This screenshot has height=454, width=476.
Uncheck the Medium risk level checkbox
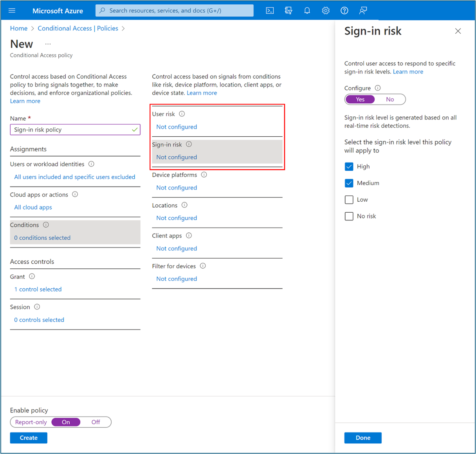point(349,183)
